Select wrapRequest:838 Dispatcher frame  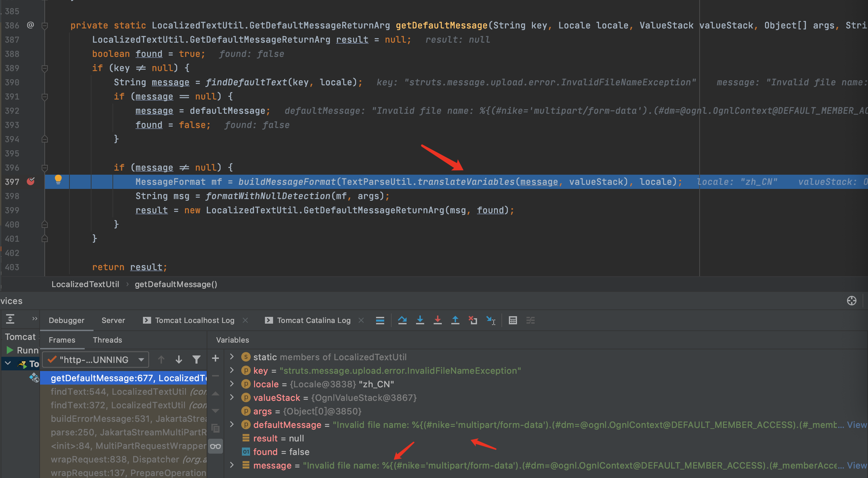(x=124, y=459)
